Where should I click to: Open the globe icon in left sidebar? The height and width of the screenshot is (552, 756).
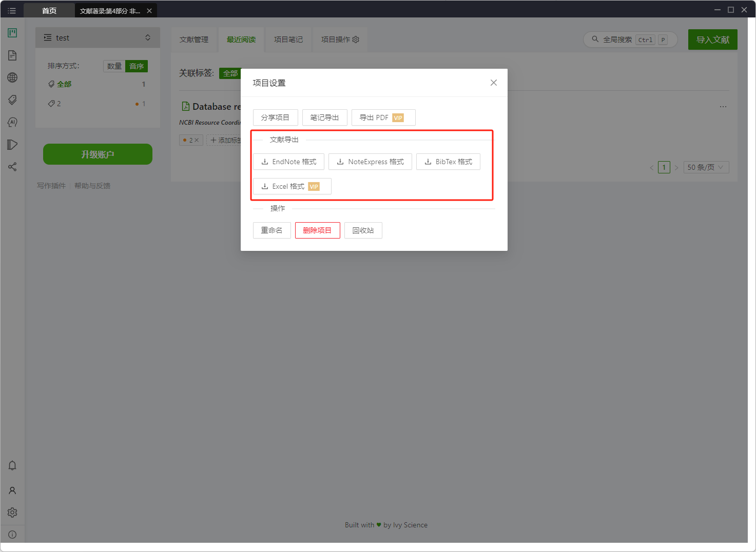click(x=12, y=77)
